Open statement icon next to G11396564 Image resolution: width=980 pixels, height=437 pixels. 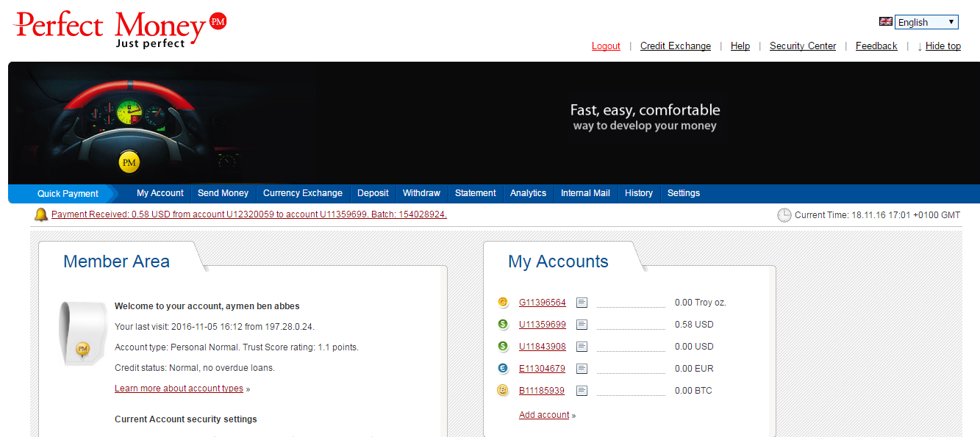click(x=582, y=303)
